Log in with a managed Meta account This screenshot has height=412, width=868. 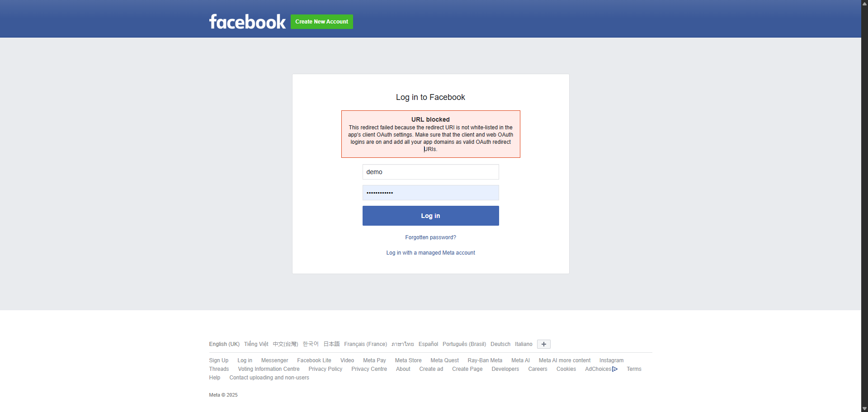coord(430,253)
